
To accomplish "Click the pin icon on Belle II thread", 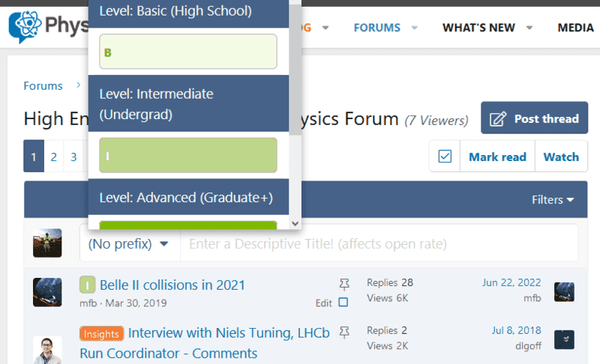I will pyautogui.click(x=344, y=284).
